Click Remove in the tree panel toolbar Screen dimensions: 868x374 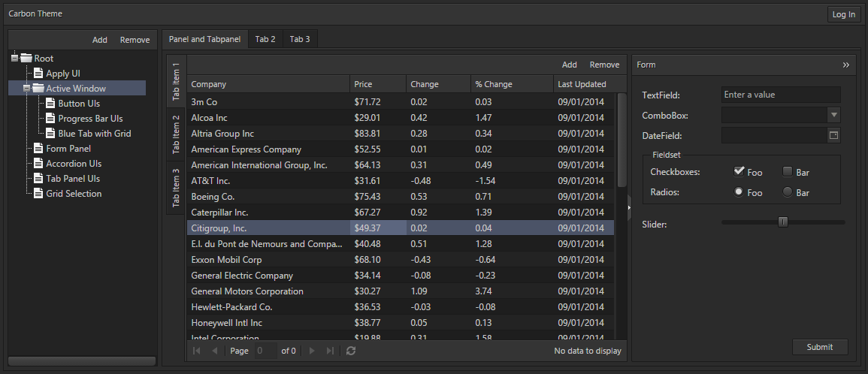tap(135, 40)
